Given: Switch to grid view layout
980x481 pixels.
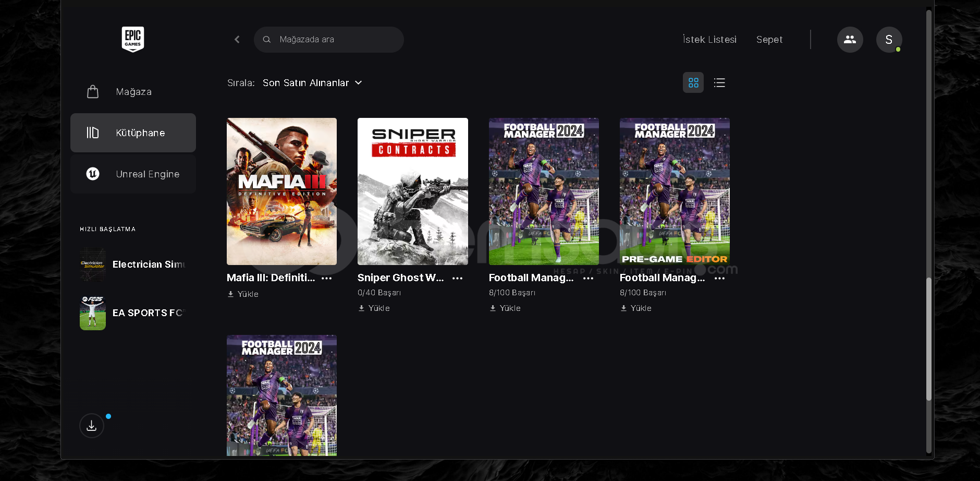Looking at the screenshot, I should [x=693, y=82].
